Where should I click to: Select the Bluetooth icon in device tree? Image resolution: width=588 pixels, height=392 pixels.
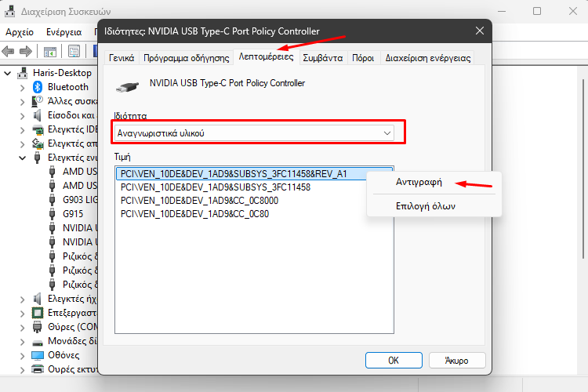(x=38, y=87)
